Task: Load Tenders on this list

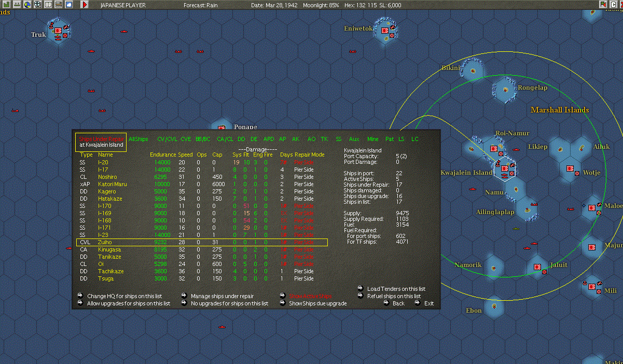Action: point(396,289)
